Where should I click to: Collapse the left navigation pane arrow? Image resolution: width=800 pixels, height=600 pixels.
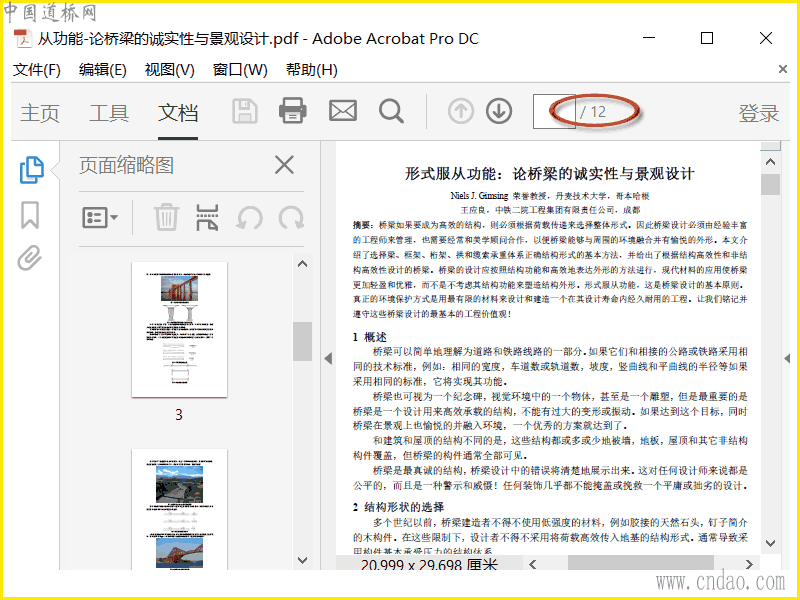click(328, 359)
